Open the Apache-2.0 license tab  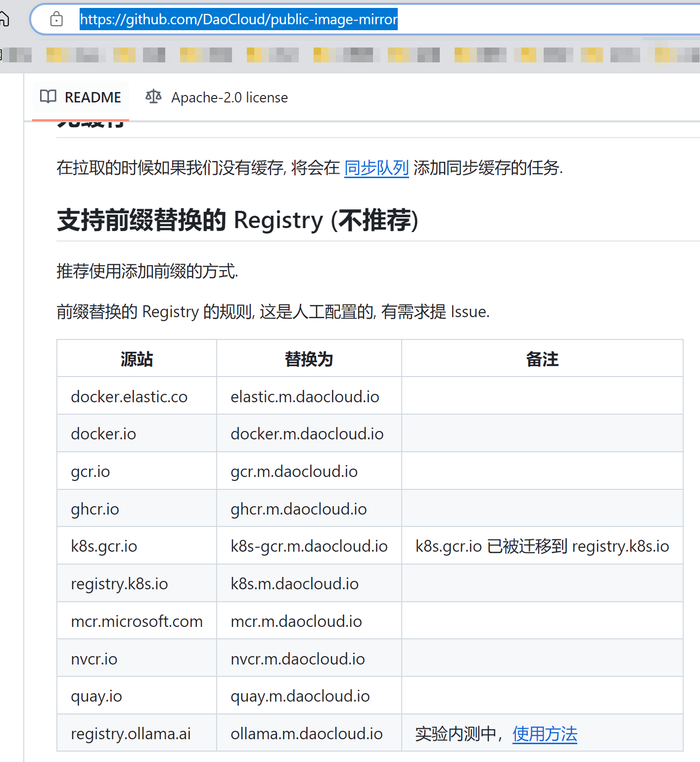point(217,97)
